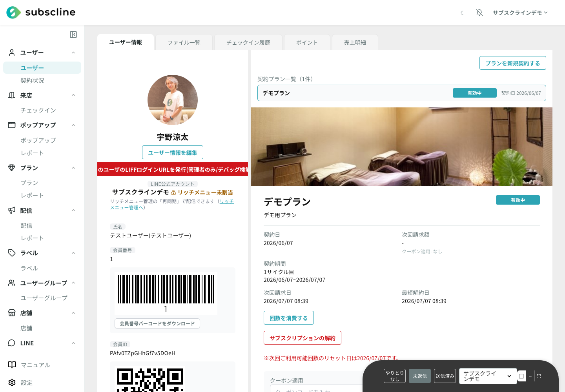Viewport: 565px width, 392px height.
Task: Select the デモプラン row in contract list
Action: pyautogui.click(x=402, y=93)
